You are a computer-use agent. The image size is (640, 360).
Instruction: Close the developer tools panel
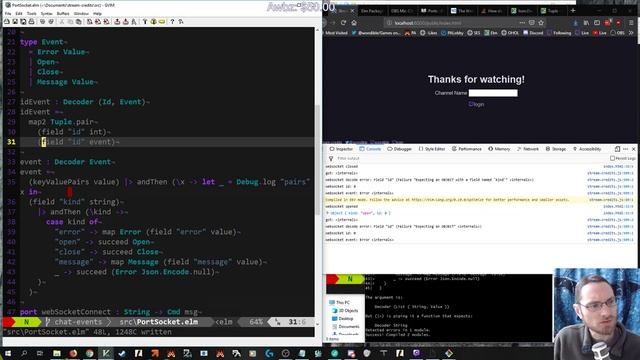coord(633,149)
